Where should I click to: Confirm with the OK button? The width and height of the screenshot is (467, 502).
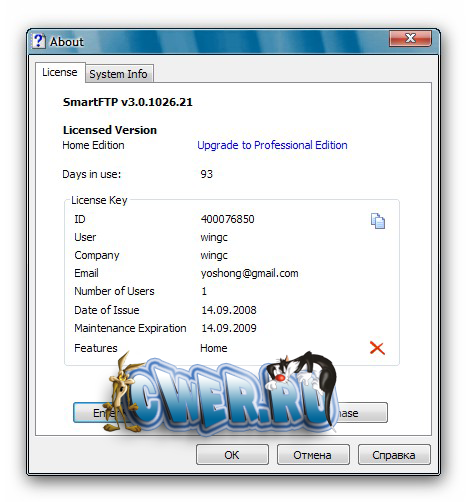232,455
